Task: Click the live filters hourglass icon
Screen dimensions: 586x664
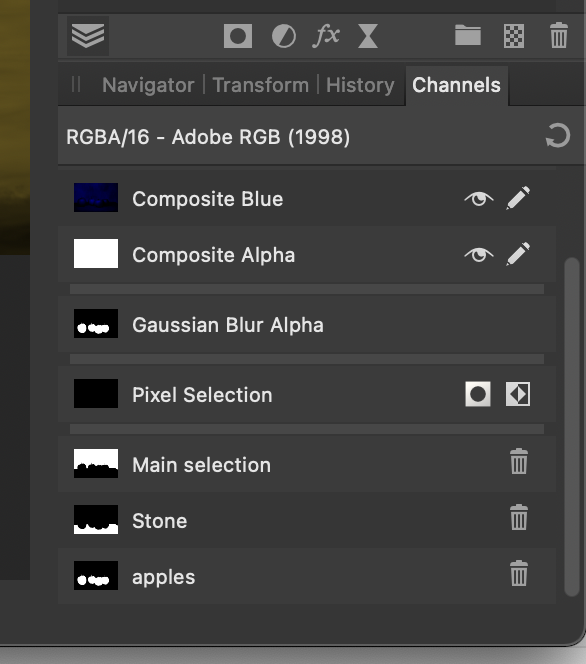Action: tap(368, 36)
